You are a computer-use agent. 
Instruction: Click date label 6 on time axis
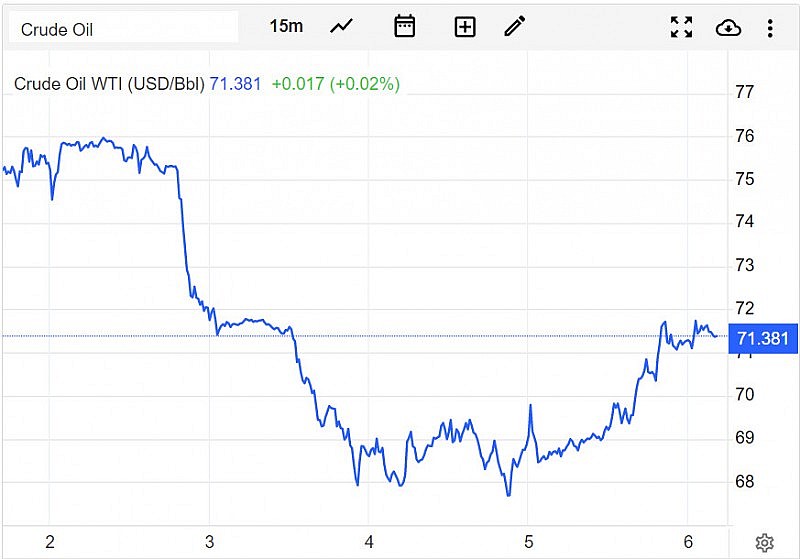(x=688, y=542)
